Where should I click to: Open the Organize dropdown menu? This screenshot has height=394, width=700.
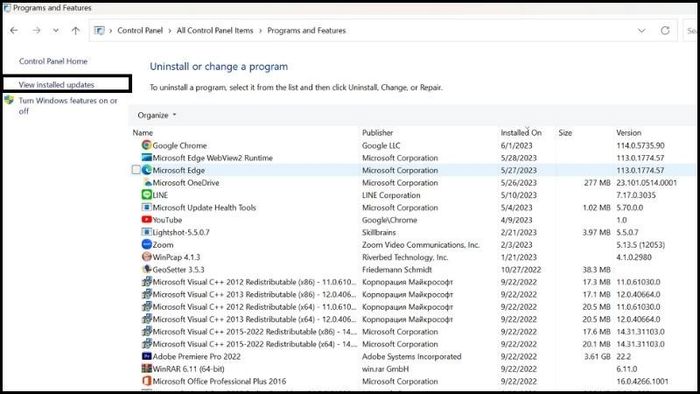(x=157, y=115)
